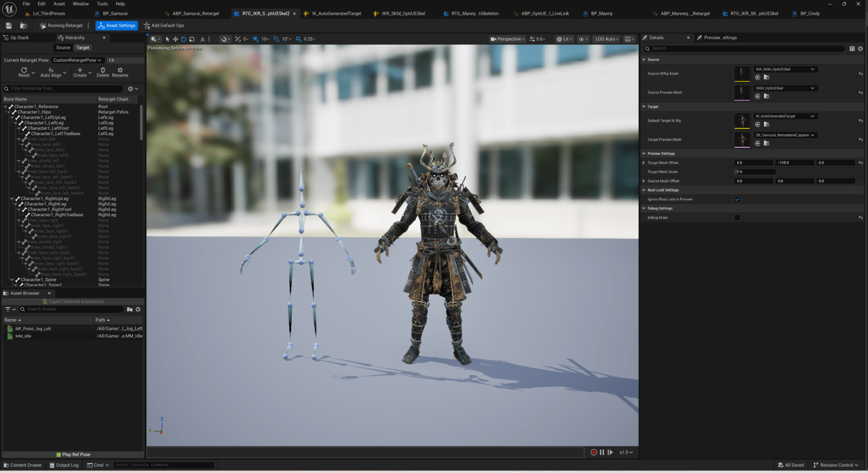The height and width of the screenshot is (473, 868).
Task: Step forward one frame
Action: (x=610, y=452)
